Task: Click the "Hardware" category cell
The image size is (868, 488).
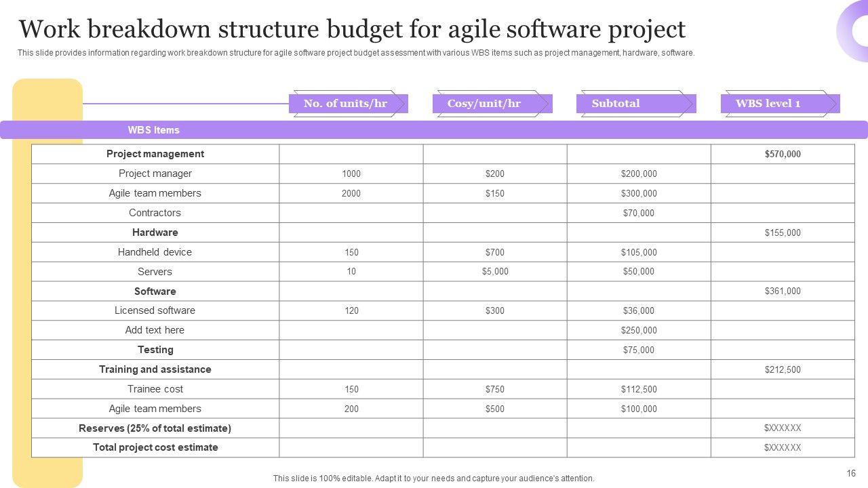Action: click(155, 232)
